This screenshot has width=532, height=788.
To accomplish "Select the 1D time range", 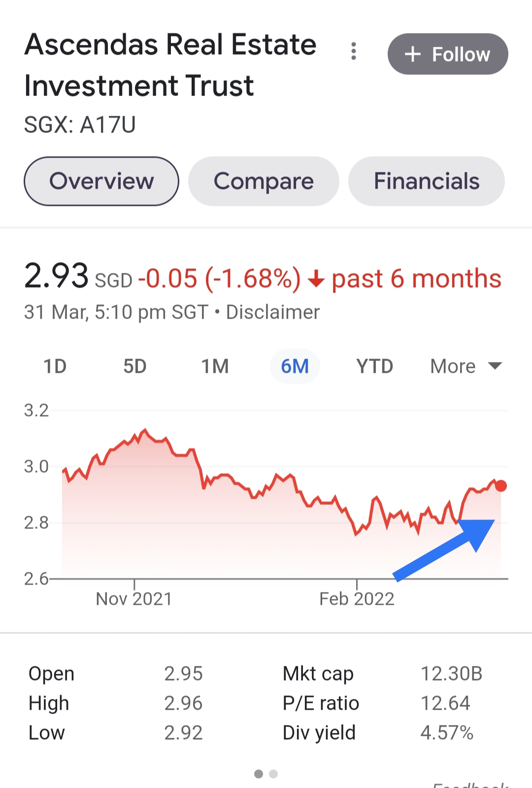I will (55, 366).
